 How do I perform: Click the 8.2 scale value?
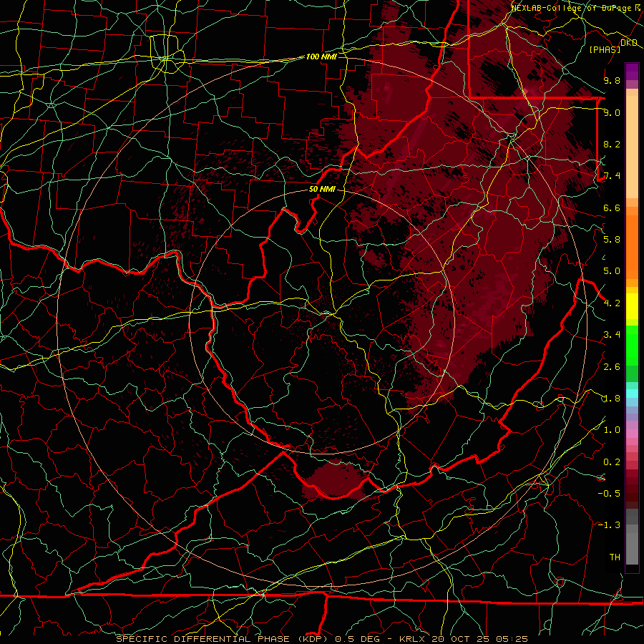coord(612,144)
